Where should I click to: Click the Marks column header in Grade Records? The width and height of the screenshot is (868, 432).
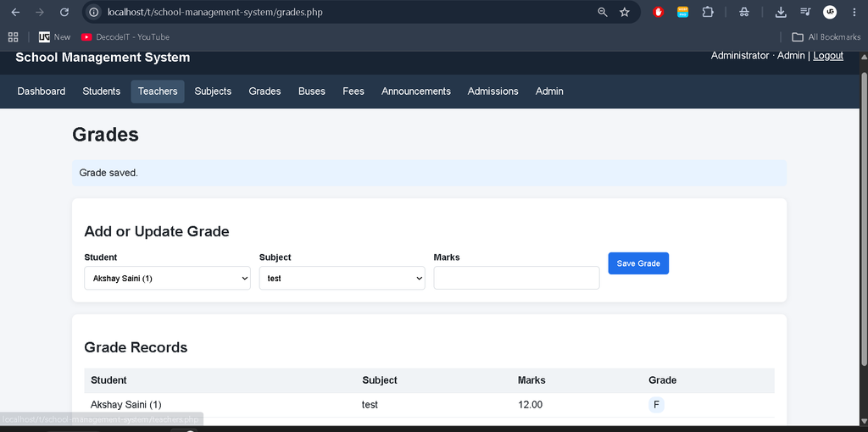531,380
